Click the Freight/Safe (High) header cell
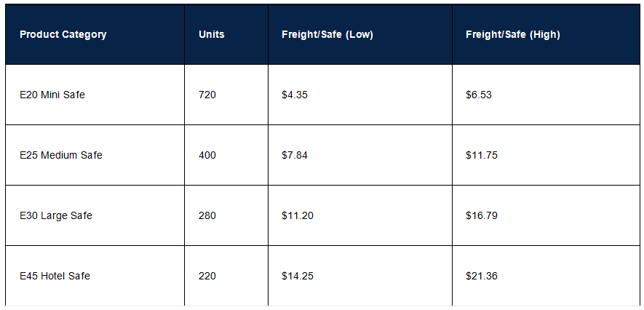The image size is (644, 310). pos(546,34)
